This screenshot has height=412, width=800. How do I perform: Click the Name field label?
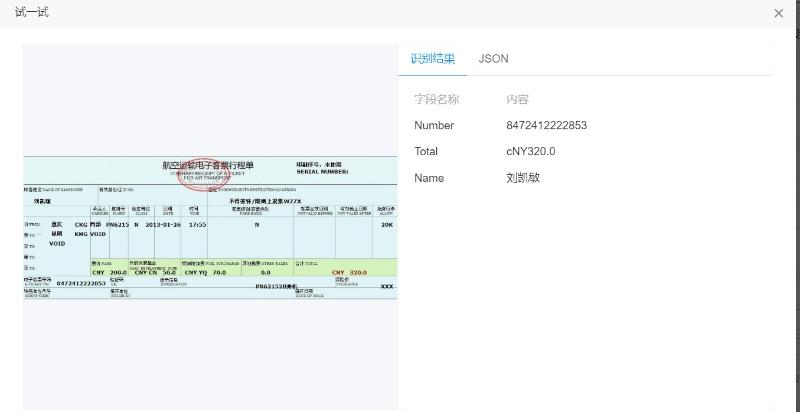(429, 178)
